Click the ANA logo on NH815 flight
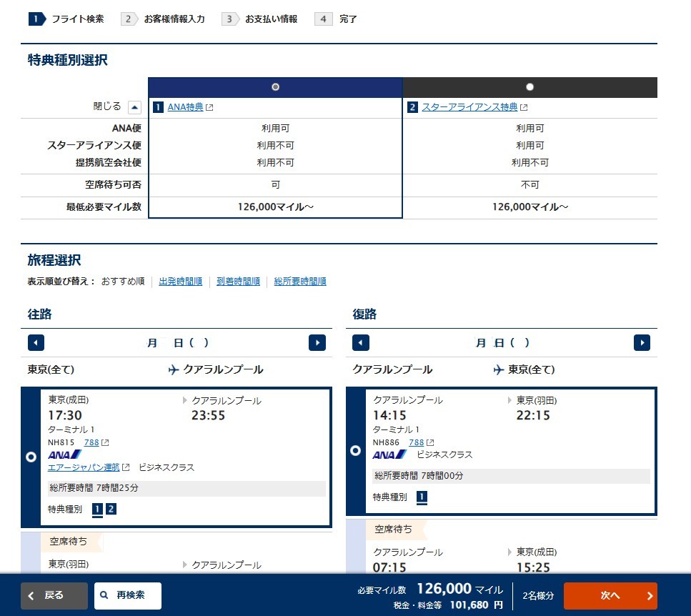The image size is (691, 616). click(65, 454)
